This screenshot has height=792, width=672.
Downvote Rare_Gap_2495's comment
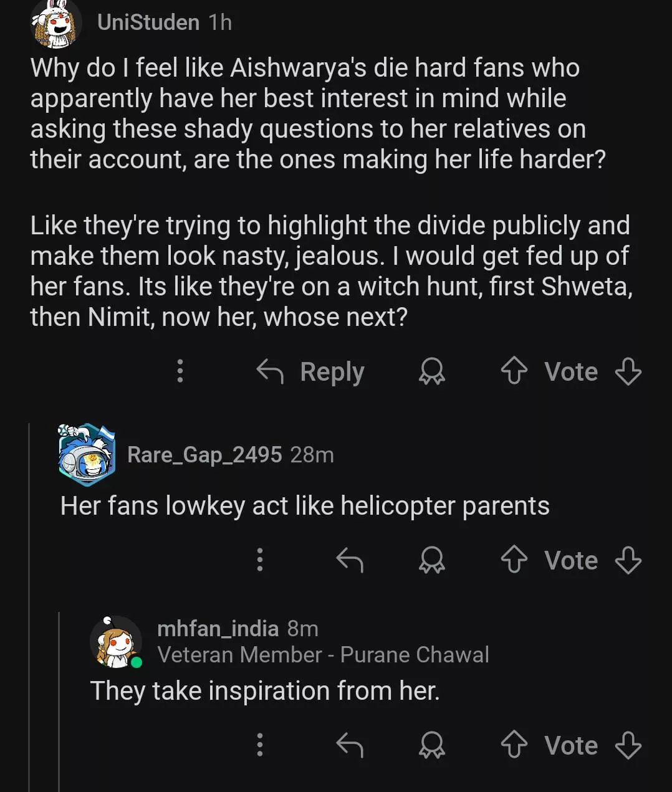[628, 560]
